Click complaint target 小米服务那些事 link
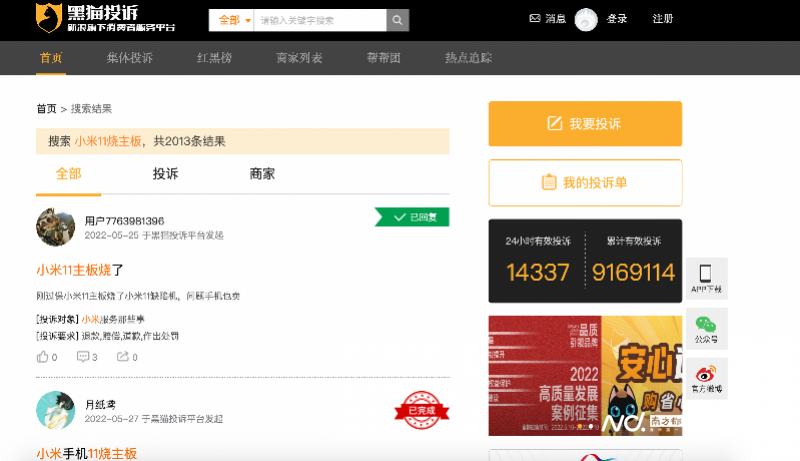 coord(113,319)
